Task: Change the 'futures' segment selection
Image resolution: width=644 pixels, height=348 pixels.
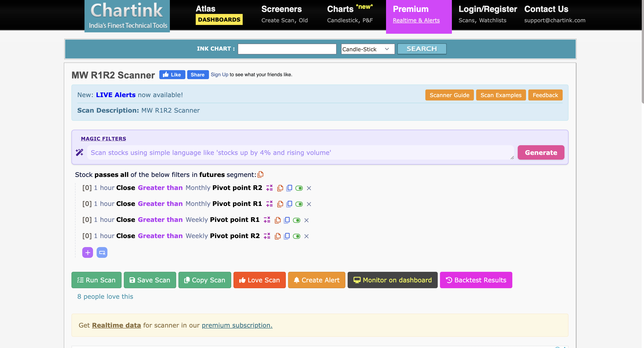Action: (x=212, y=175)
